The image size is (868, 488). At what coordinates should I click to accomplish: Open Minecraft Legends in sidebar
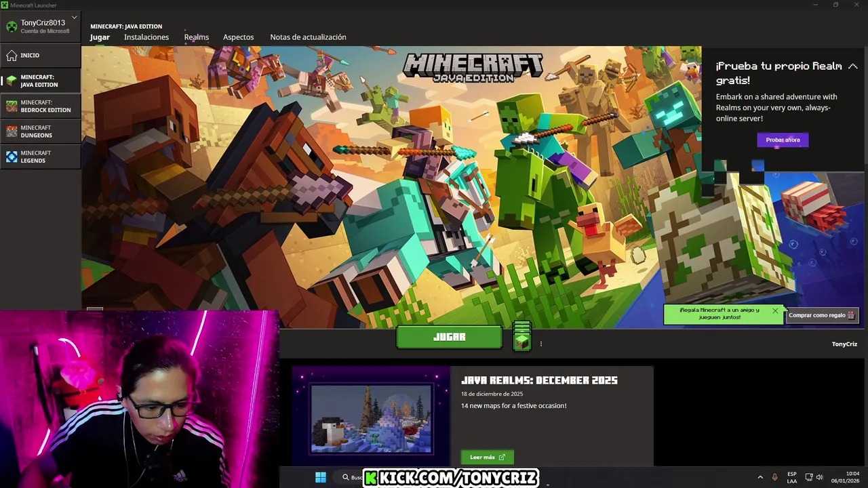pos(41,157)
